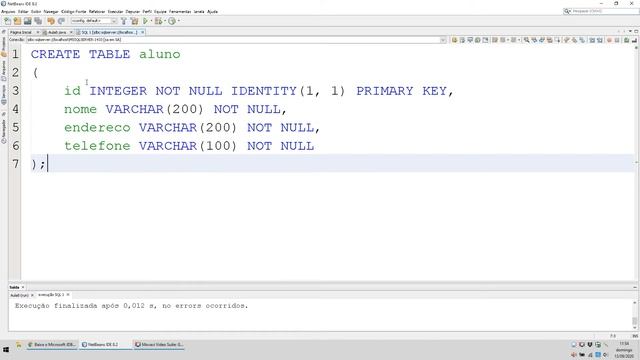Close the SQL 1 editor tab
The height and width of the screenshot is (360, 640).
tap(142, 32)
